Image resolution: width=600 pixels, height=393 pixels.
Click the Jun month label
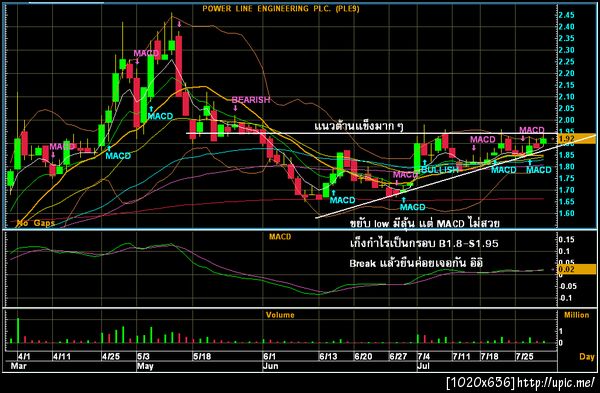point(271,366)
